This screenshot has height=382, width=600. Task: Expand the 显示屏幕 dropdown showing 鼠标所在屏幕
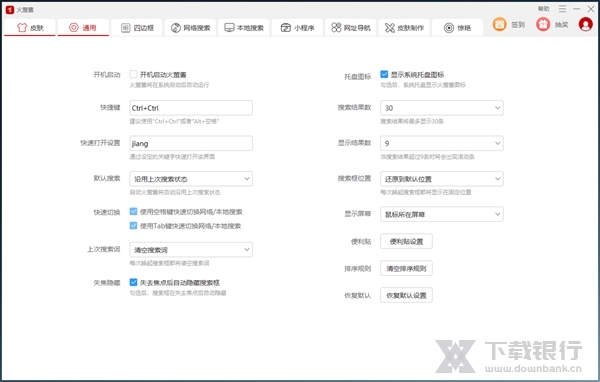coord(442,214)
